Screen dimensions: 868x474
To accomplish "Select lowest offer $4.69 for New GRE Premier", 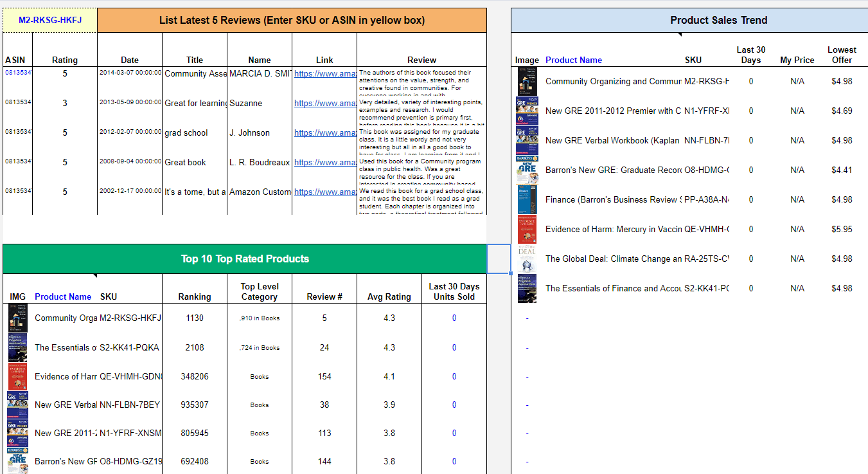I will 842,111.
